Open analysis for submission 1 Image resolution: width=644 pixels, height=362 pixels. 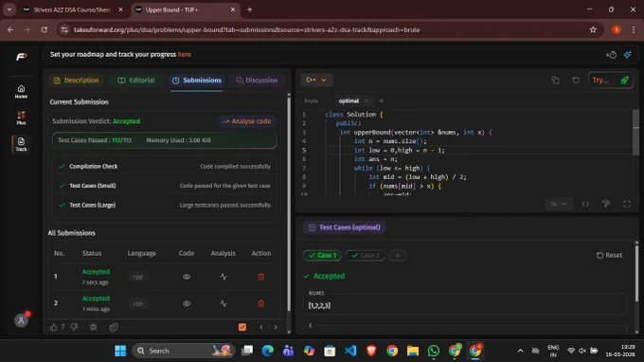pos(223,277)
